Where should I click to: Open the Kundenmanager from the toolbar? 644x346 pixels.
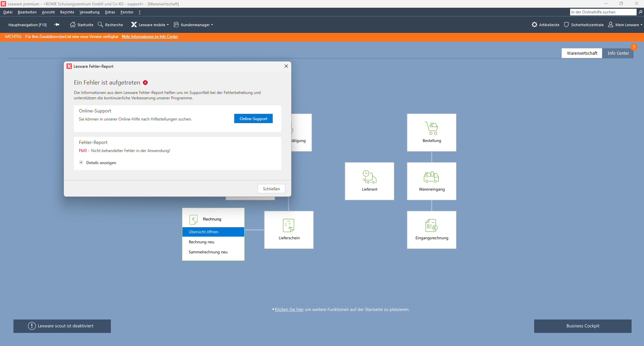[194, 24]
